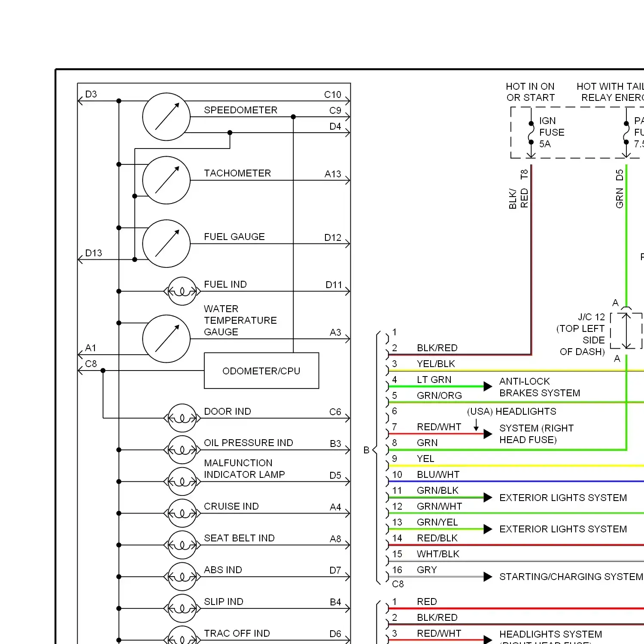This screenshot has height=644, width=644.
Task: Click terminal label A13
Action: (x=333, y=174)
